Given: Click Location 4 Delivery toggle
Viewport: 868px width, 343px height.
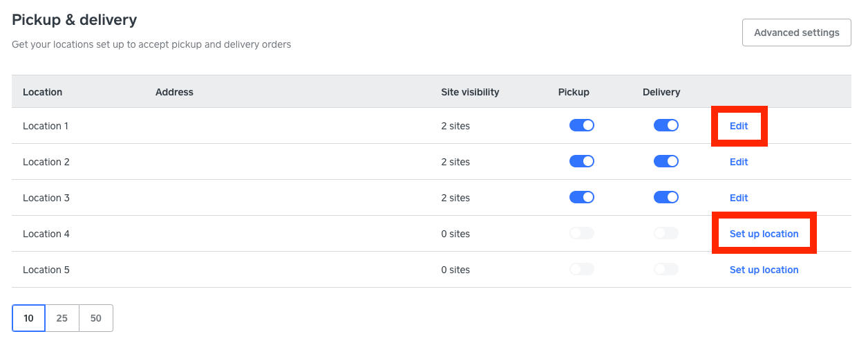Looking at the screenshot, I should coord(666,234).
